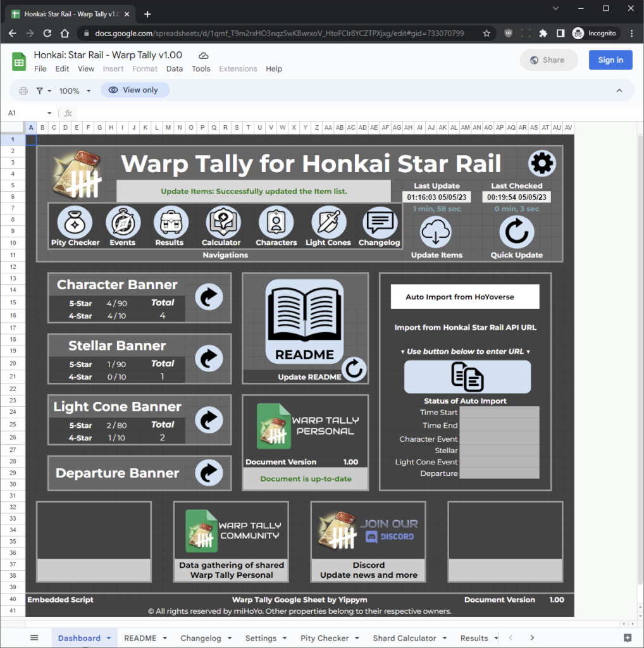Refresh the Character Banner tally arrow
The height and width of the screenshot is (648, 644).
(209, 296)
